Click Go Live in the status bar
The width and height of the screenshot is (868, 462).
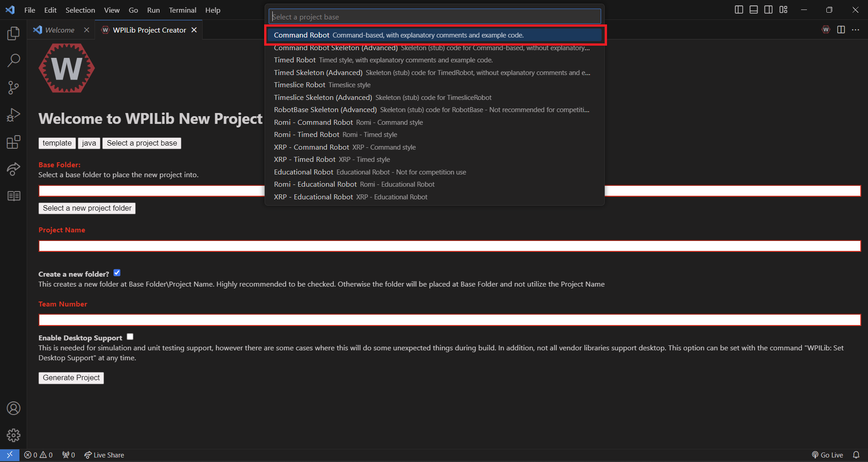pos(827,455)
